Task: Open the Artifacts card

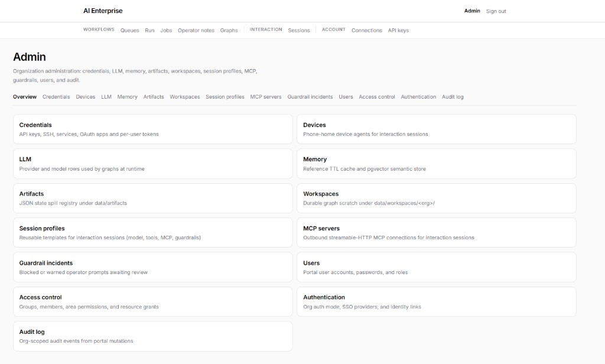Action: coord(153,198)
